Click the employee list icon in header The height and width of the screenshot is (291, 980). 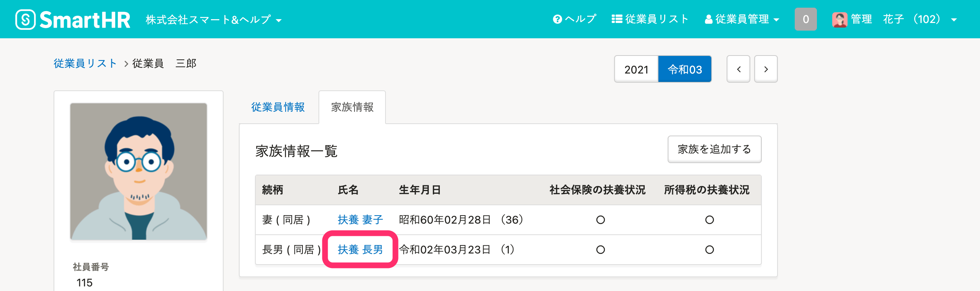click(617, 19)
